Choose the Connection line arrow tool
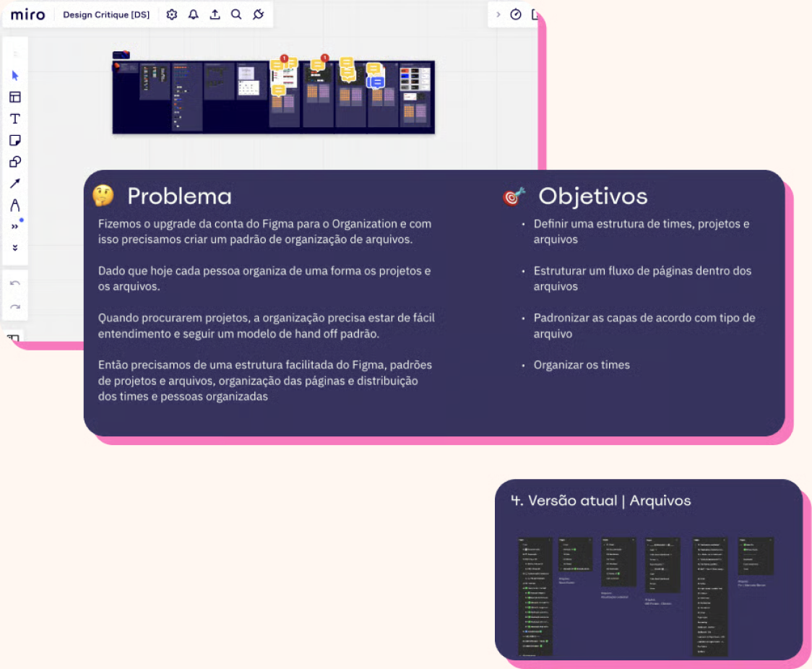This screenshot has width=812, height=669. point(15,184)
